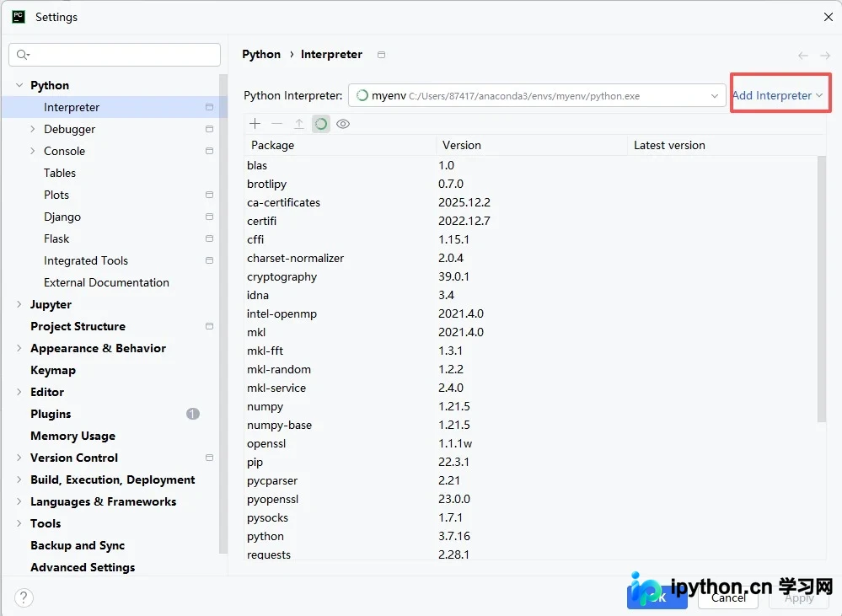Open the Plugins settings page

click(51, 414)
